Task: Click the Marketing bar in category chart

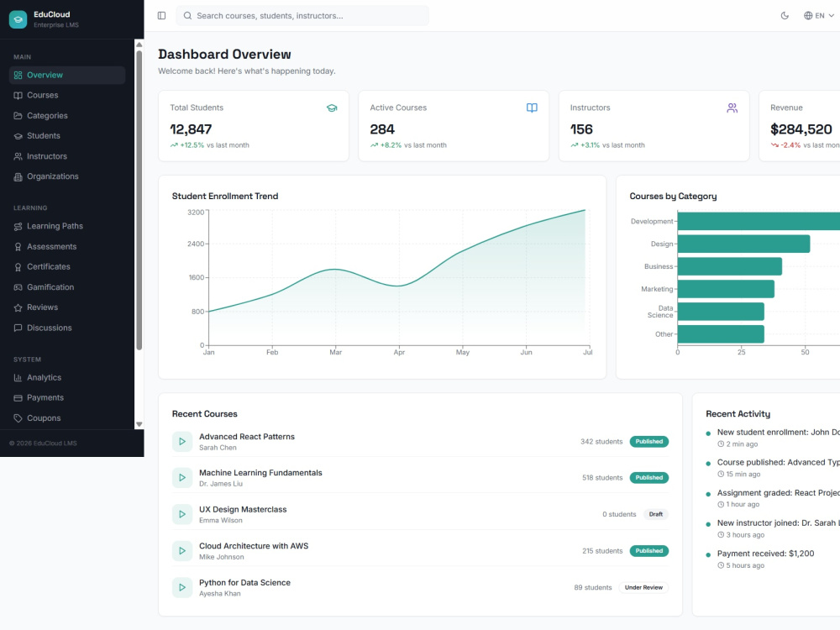Action: point(726,289)
